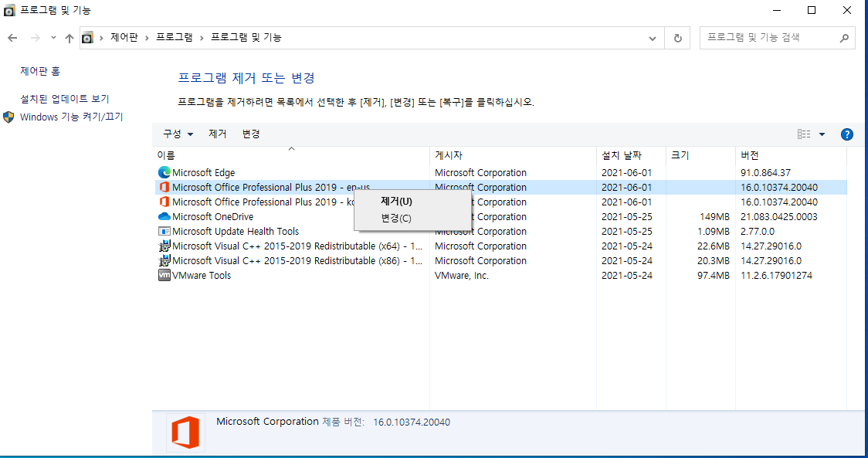Click the 97.4MB size cell
Image resolution: width=868 pixels, height=458 pixels.
pos(714,275)
